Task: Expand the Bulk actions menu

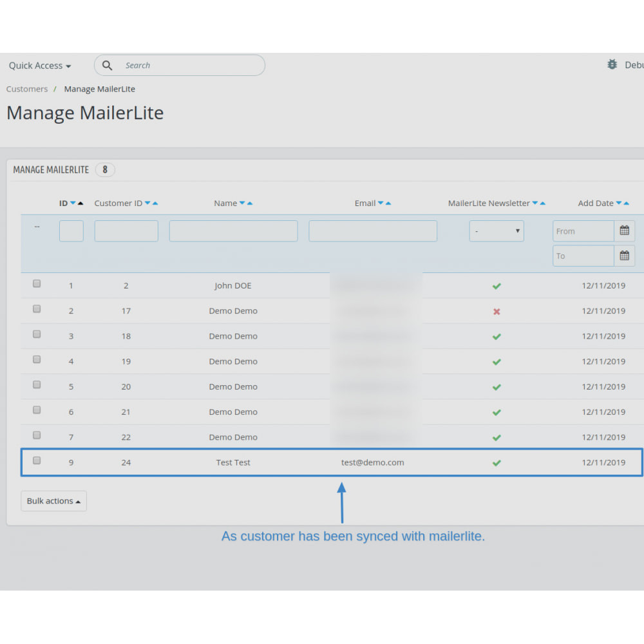Action: (53, 501)
